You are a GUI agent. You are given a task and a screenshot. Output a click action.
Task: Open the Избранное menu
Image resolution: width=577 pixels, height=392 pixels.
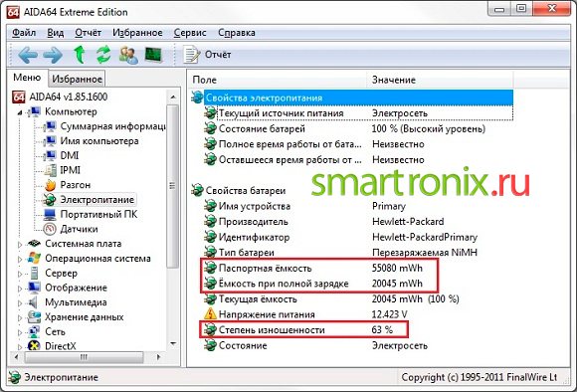(x=137, y=33)
